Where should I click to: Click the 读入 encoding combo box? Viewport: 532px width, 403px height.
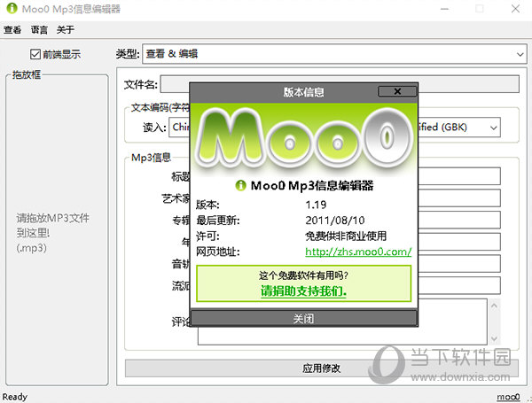[179, 128]
